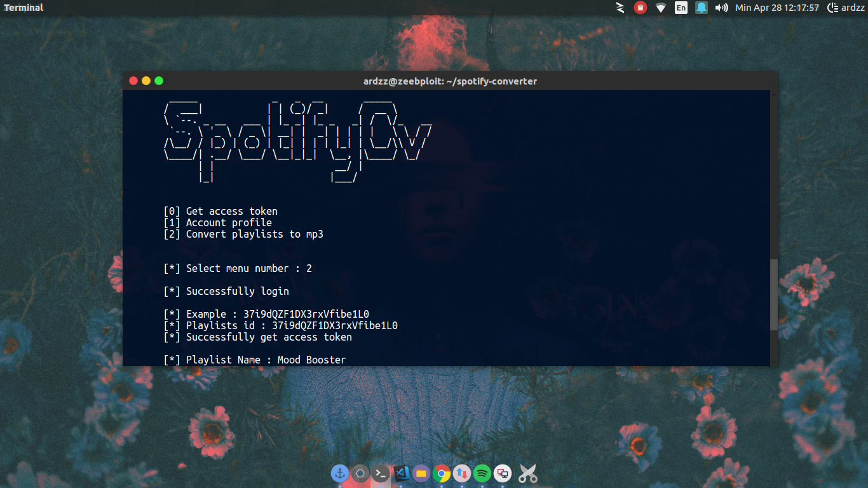Click the terminal vertical scrollbar handle
This screenshot has height=488, width=868.
click(x=773, y=294)
